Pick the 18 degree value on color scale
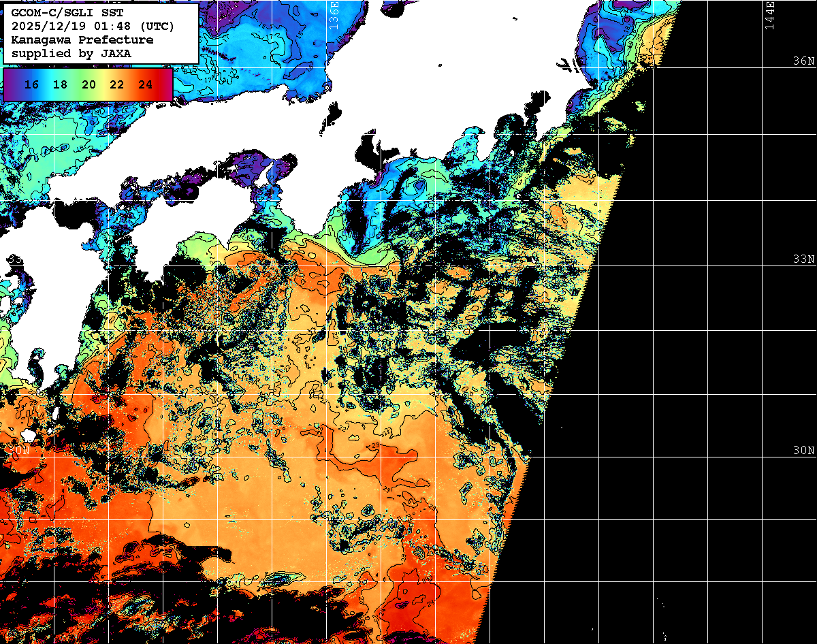817x644 pixels. (60, 85)
